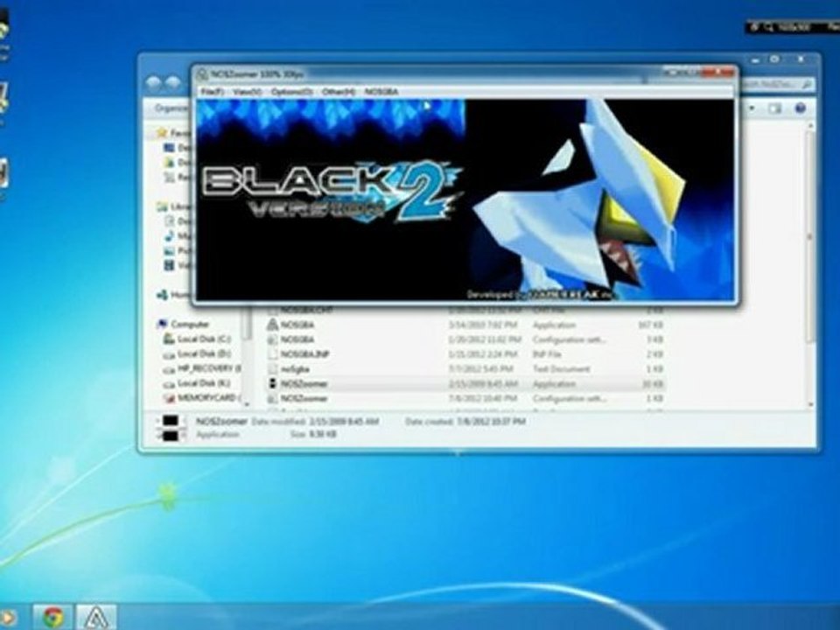
Task: Open the File(F) menu in NO$Zoomer
Action: (x=212, y=92)
